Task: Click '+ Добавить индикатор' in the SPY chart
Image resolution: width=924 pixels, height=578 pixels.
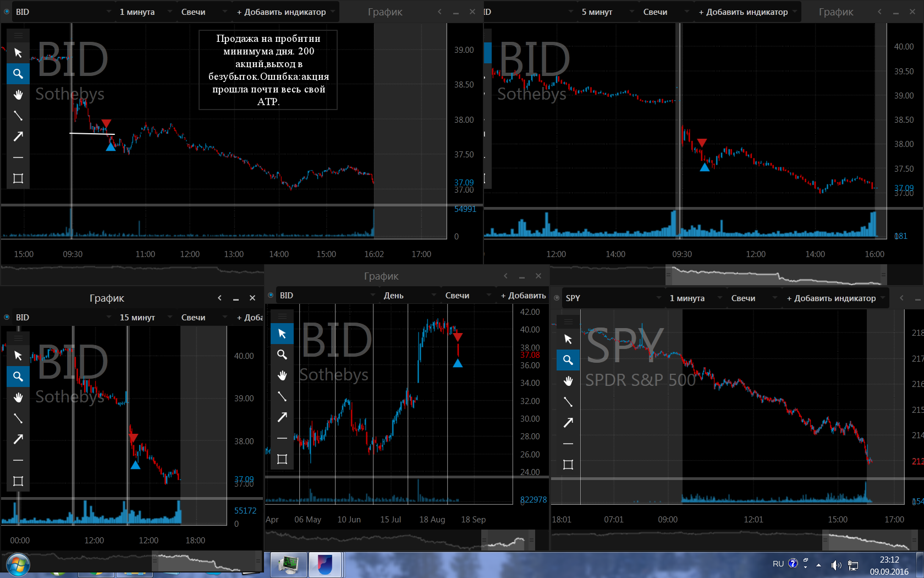Action: [x=831, y=298]
